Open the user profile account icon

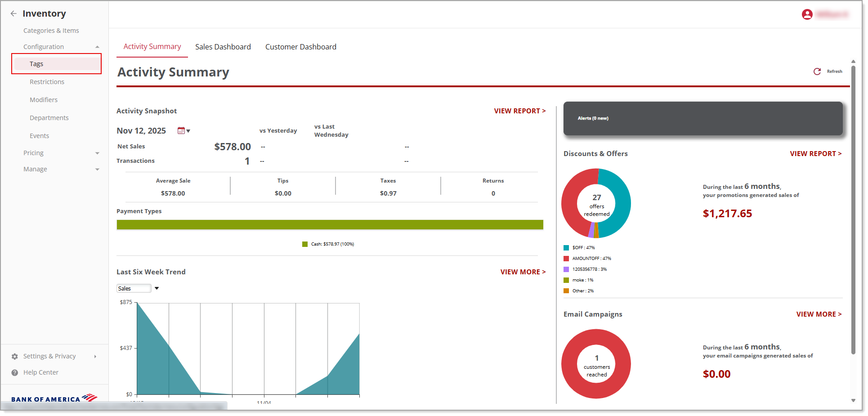(807, 14)
